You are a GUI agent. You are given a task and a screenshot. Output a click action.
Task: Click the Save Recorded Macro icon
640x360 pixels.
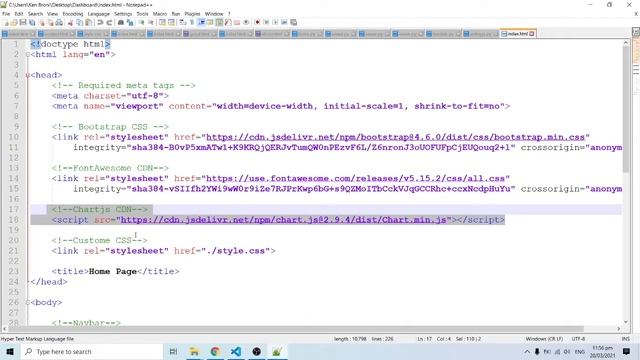point(293,22)
